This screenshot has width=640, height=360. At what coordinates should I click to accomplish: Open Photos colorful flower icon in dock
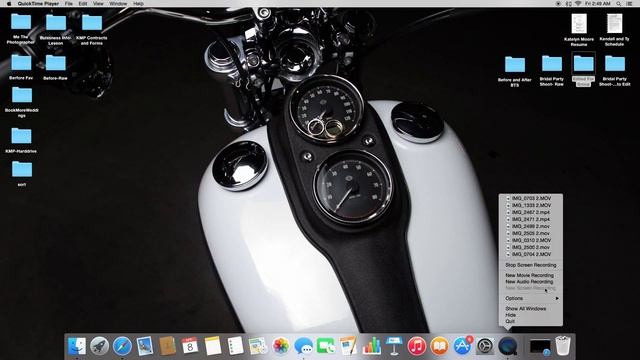[x=280, y=346]
